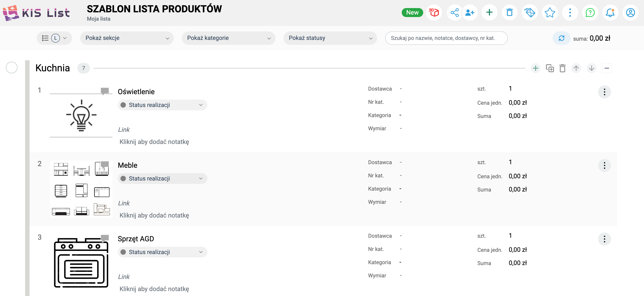Click the 3D box icon in header
644x296 pixels.
tap(434, 13)
